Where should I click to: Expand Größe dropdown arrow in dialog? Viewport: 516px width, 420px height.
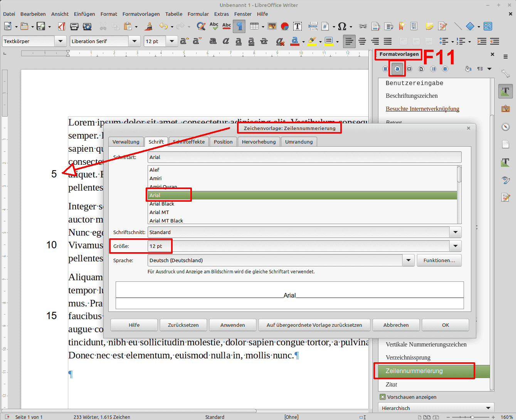[x=455, y=246]
